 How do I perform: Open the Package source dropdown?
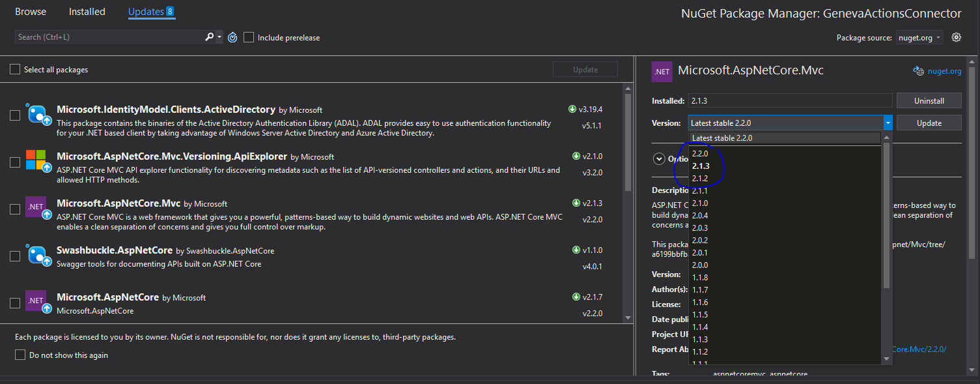click(x=919, y=38)
